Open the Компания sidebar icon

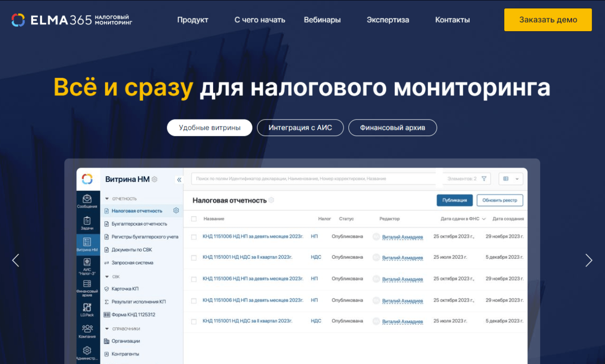click(87, 331)
